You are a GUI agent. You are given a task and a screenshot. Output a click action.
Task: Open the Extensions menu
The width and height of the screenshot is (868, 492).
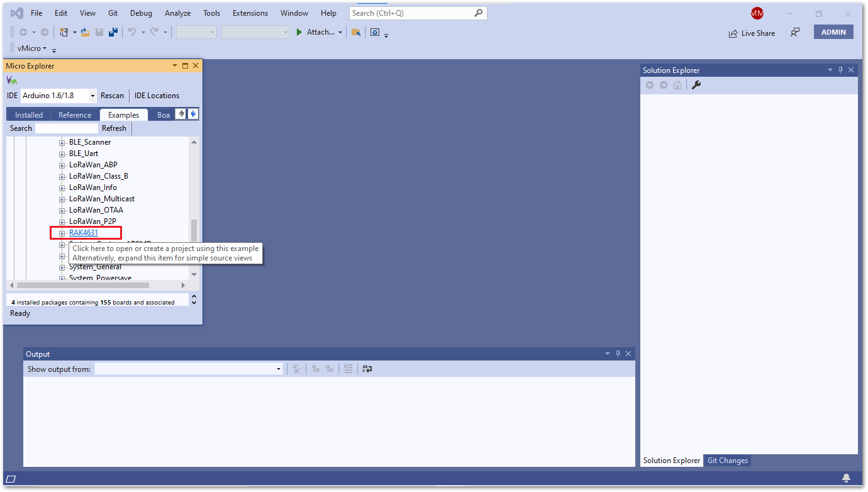[250, 13]
